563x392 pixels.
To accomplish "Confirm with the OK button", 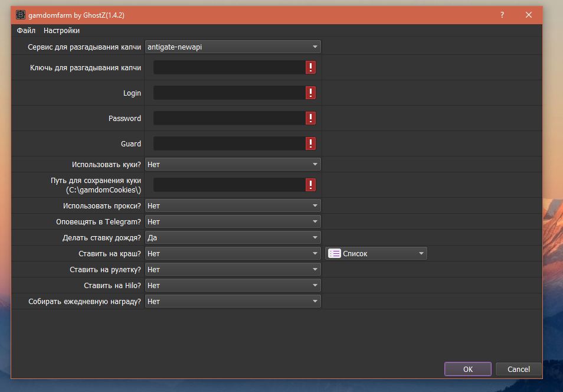I will coord(468,369).
